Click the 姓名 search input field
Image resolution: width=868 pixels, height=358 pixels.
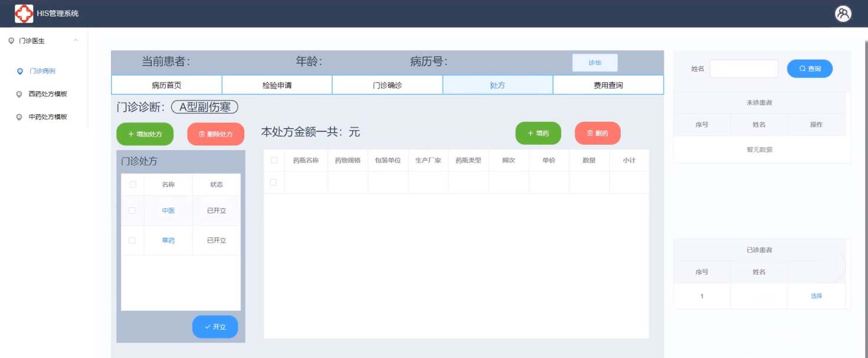[743, 69]
